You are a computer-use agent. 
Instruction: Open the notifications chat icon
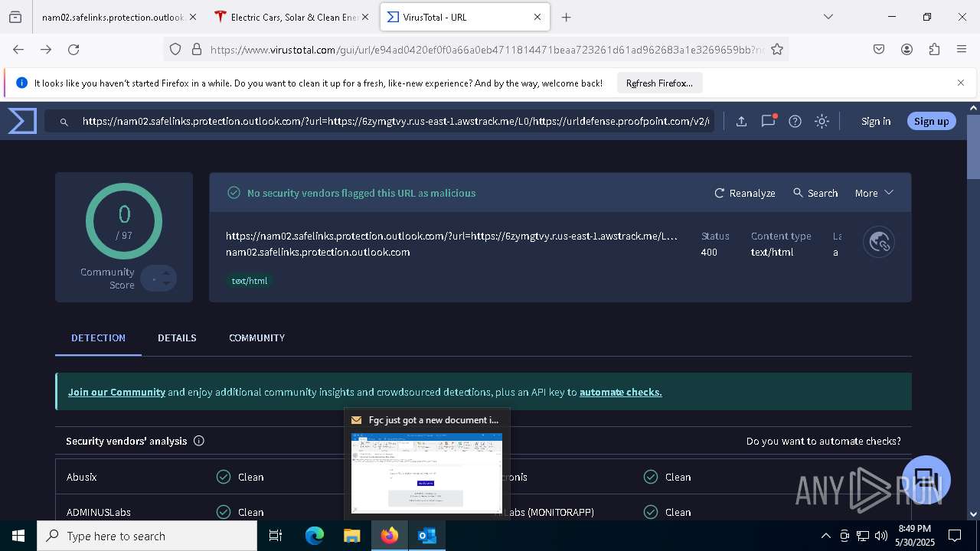pos(768,121)
